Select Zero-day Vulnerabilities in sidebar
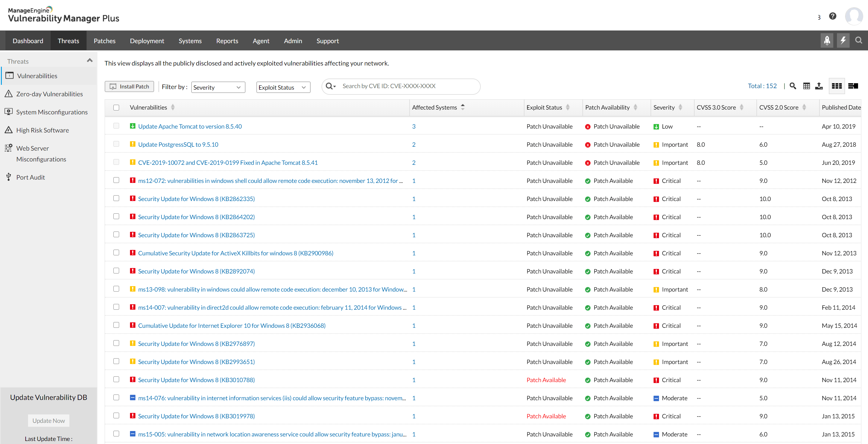The image size is (868, 444). 49,94
